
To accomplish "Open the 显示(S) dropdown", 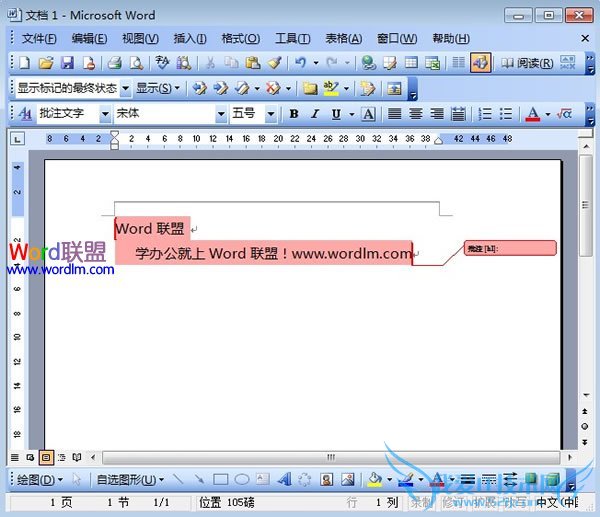I will point(158,88).
